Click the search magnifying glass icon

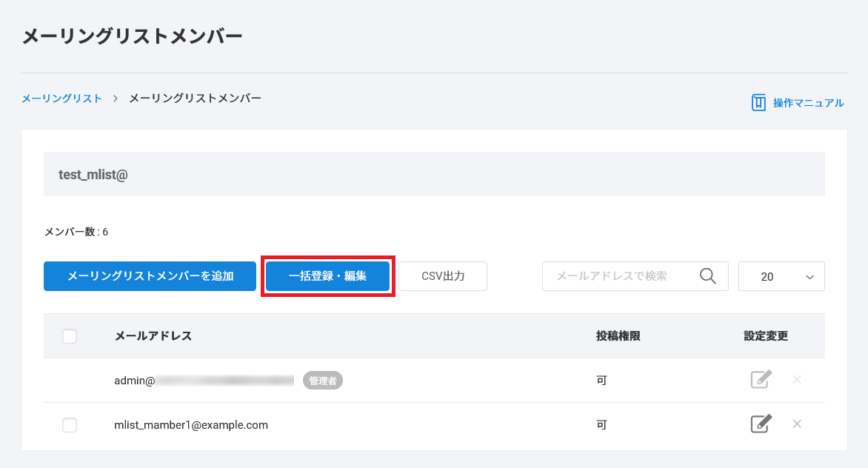pyautogui.click(x=707, y=276)
